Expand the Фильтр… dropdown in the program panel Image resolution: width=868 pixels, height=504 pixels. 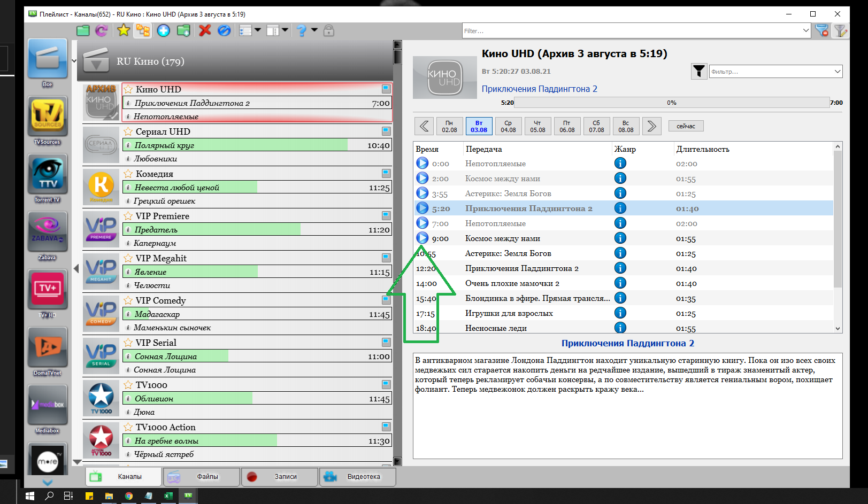coord(837,72)
